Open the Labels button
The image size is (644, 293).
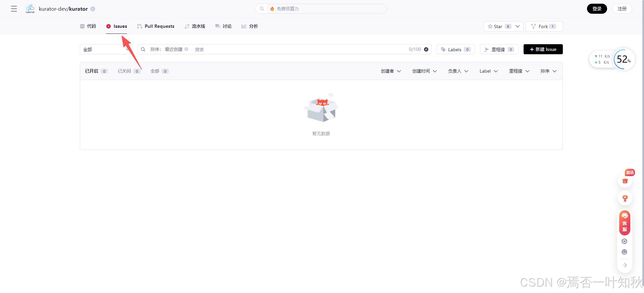pyautogui.click(x=455, y=49)
